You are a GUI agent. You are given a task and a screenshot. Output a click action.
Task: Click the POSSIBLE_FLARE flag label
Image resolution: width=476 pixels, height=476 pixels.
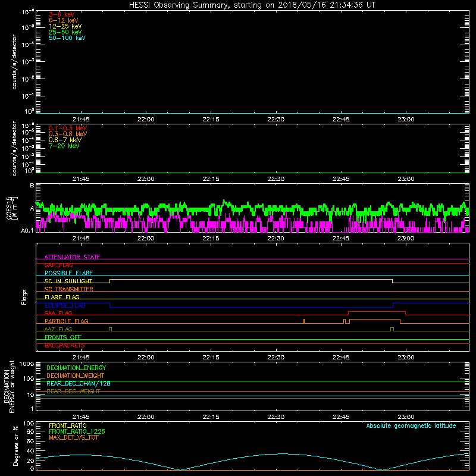(x=68, y=273)
